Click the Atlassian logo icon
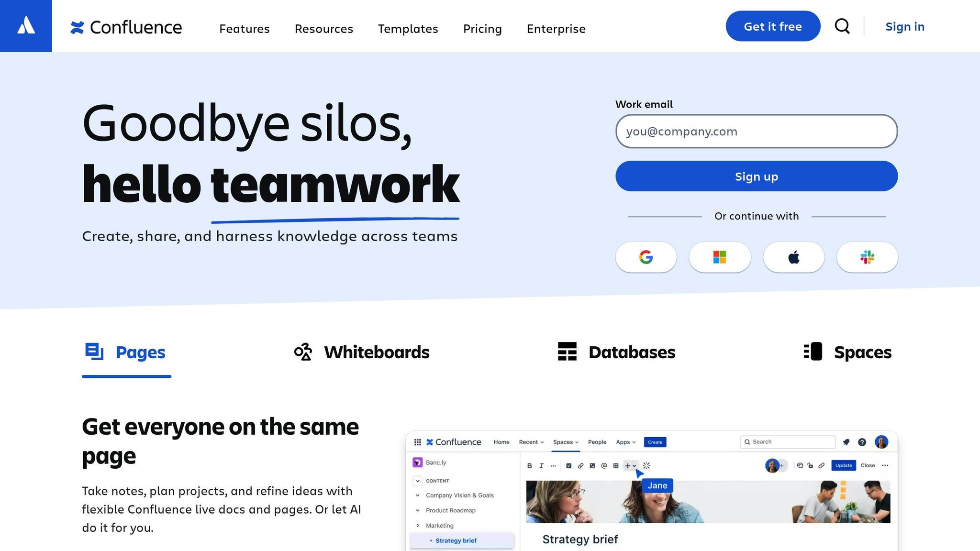This screenshot has width=980, height=551. pos(26,26)
